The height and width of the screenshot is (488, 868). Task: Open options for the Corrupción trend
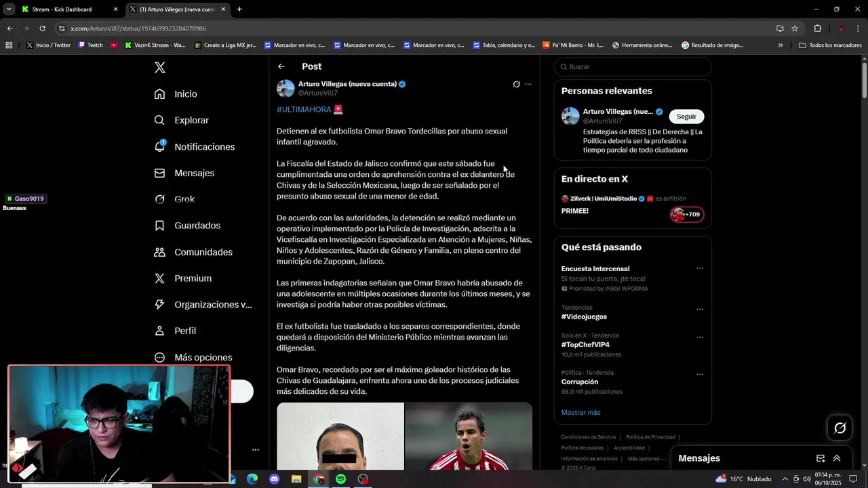tap(700, 374)
